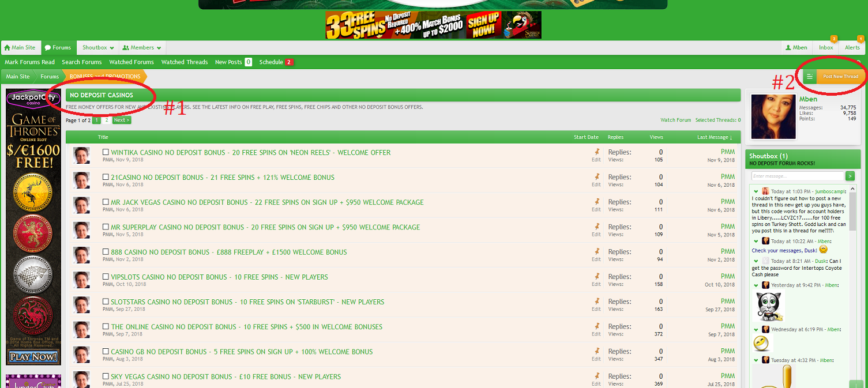Screen dimensions: 868x388
Task: Click Edit on the 21CASINO thread
Action: point(596,184)
